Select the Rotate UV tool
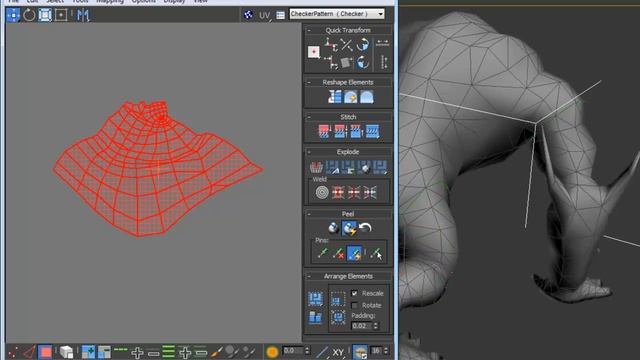Screen dimensions: 640x360 [x=29, y=15]
